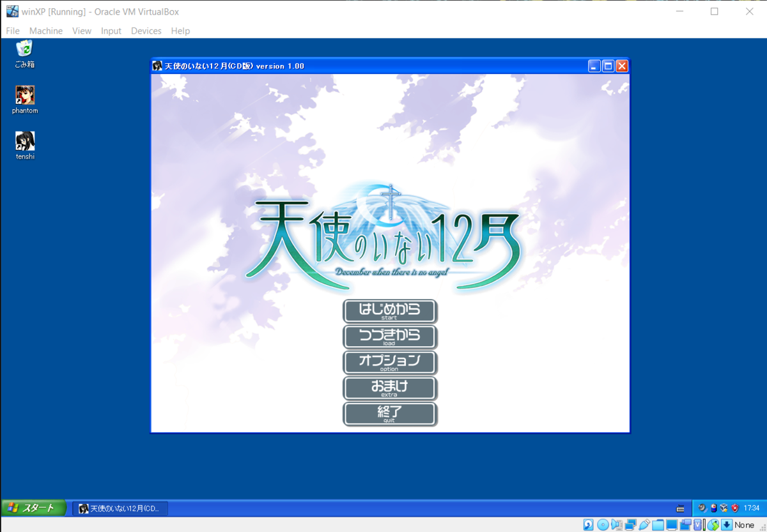The image size is (767, 532).
Task: Select the tenshi desktop shortcut
Action: point(25,146)
